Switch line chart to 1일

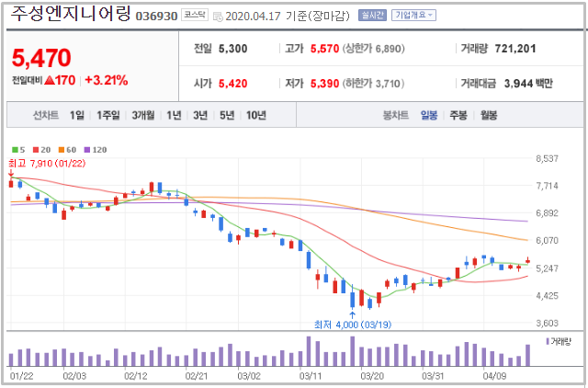pyautogui.click(x=77, y=115)
